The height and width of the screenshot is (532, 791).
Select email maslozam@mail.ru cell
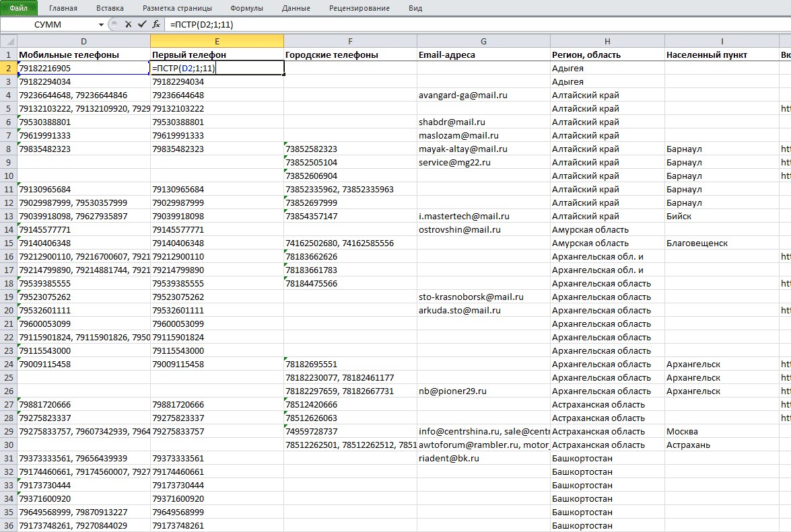[483, 135]
